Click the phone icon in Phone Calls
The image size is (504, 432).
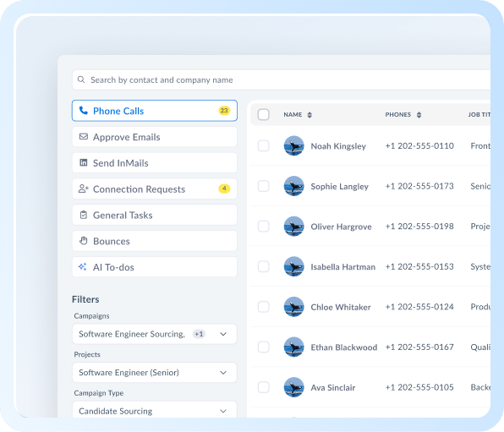click(84, 111)
